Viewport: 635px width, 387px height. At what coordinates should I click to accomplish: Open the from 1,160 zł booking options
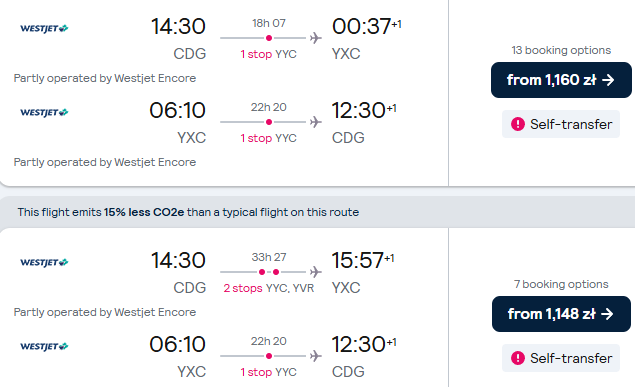[x=561, y=80]
